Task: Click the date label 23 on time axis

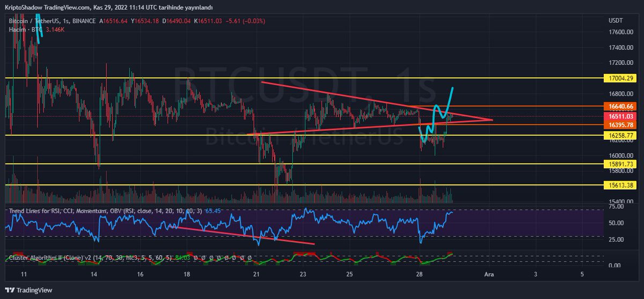Action: click(303, 274)
